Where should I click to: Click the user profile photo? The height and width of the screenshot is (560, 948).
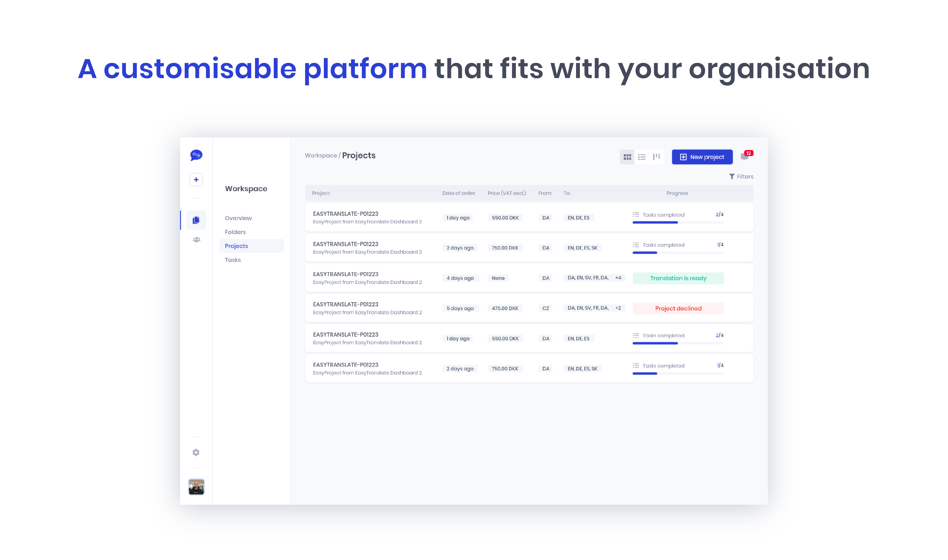(196, 487)
